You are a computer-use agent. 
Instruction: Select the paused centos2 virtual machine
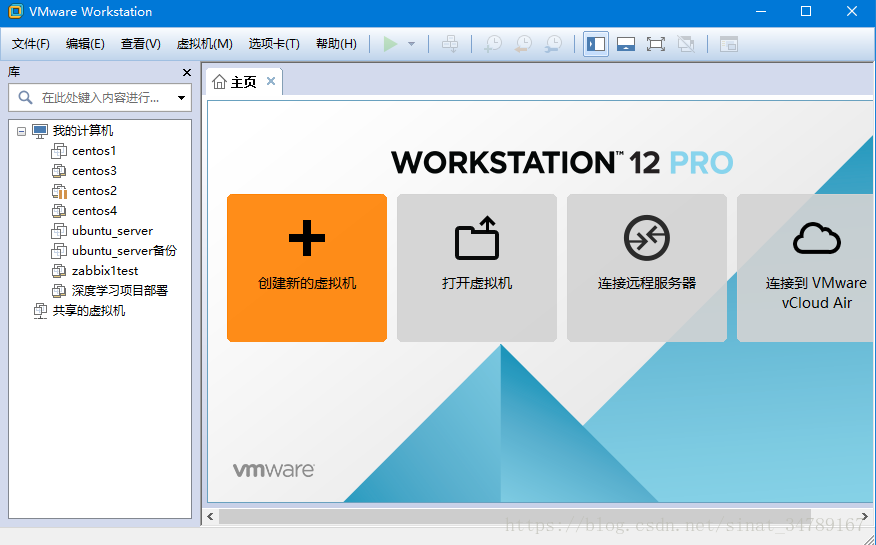[x=94, y=191]
